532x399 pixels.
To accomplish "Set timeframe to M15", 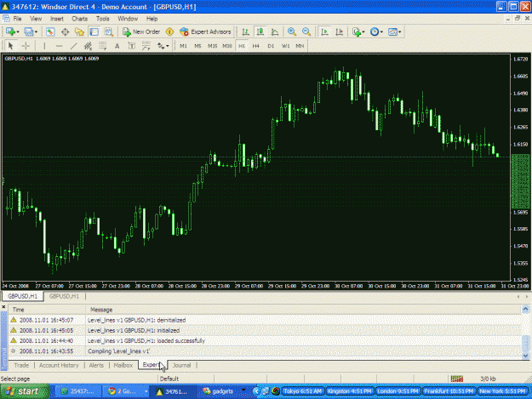I will 213,46.
